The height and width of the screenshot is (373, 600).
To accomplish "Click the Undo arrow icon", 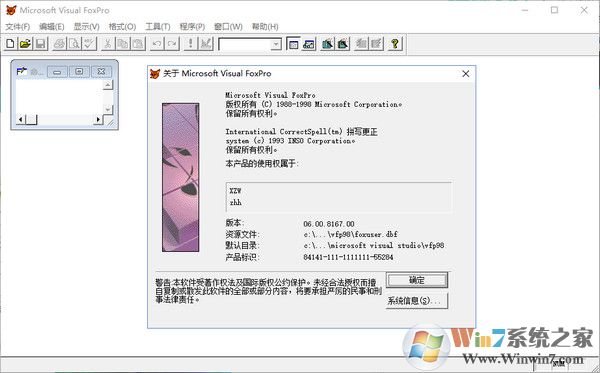I will coord(157,44).
